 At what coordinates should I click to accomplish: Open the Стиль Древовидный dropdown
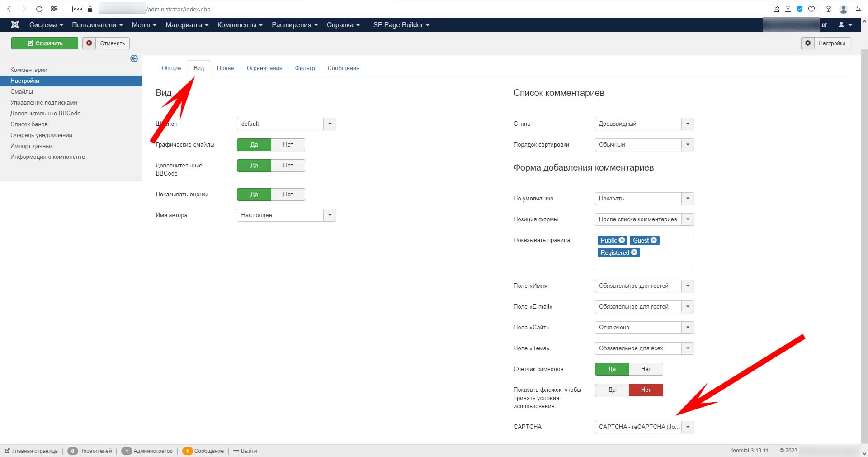644,124
